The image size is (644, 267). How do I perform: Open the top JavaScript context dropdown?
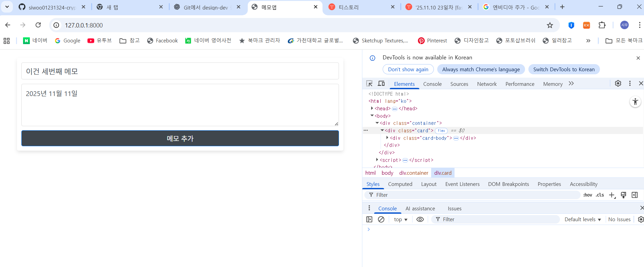coord(401,220)
